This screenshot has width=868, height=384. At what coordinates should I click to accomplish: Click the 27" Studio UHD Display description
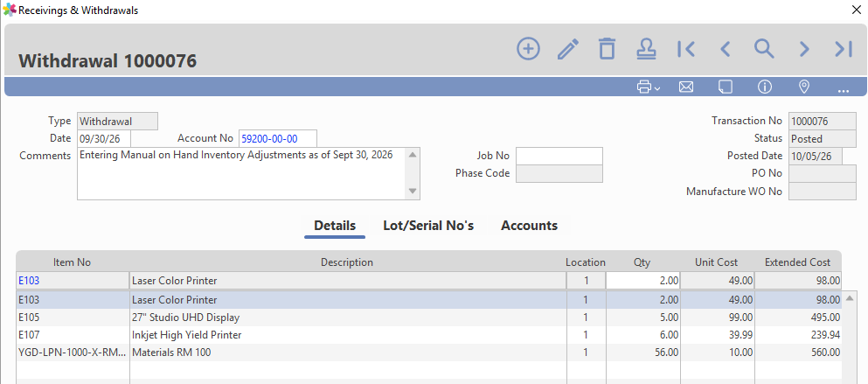coord(185,318)
